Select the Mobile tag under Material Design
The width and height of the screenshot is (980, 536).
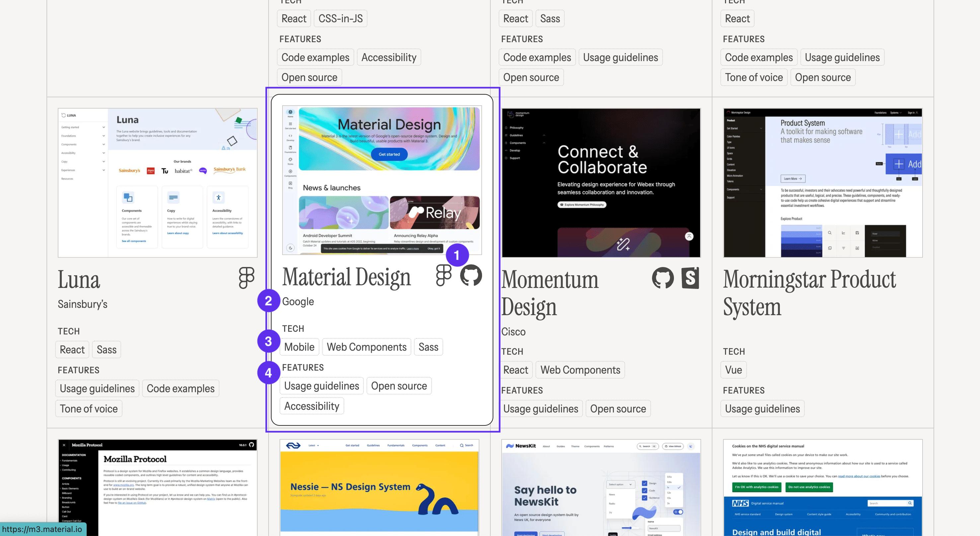pyautogui.click(x=299, y=347)
